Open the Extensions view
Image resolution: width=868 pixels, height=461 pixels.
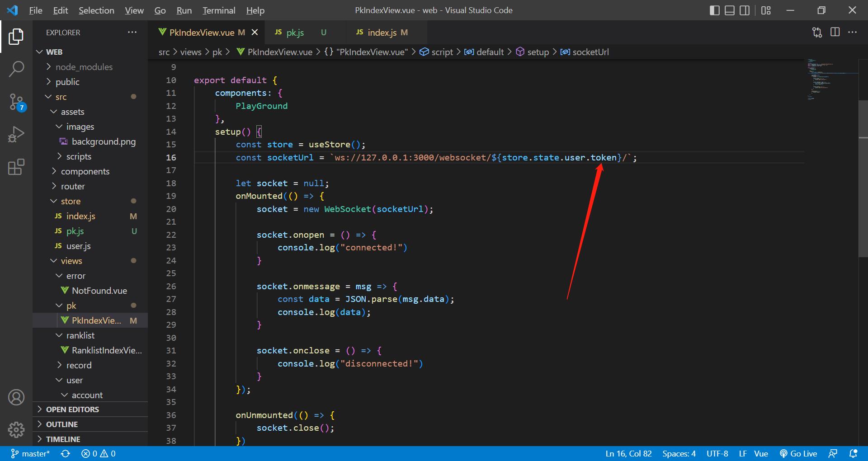(16, 167)
